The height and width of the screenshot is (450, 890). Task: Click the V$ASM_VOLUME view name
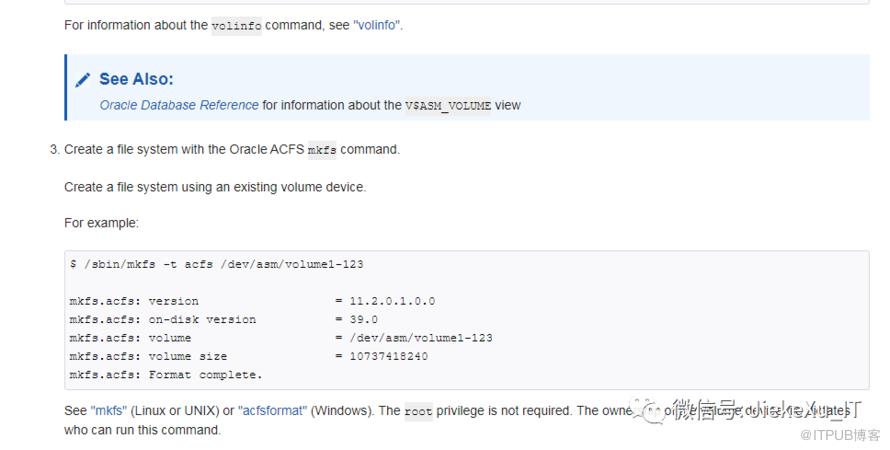448,105
